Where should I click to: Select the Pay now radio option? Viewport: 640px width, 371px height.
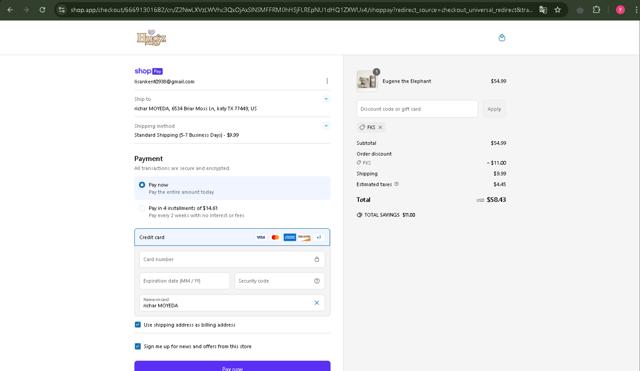coord(142,185)
